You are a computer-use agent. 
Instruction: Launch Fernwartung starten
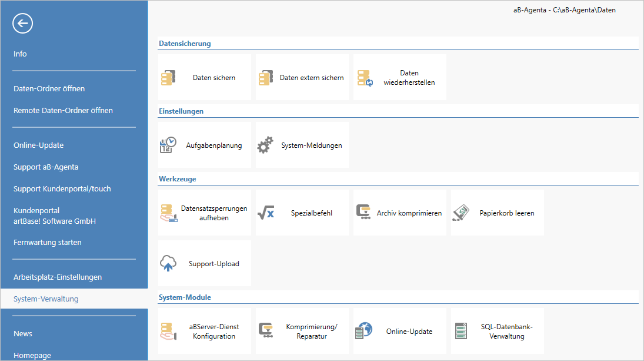pos(48,242)
